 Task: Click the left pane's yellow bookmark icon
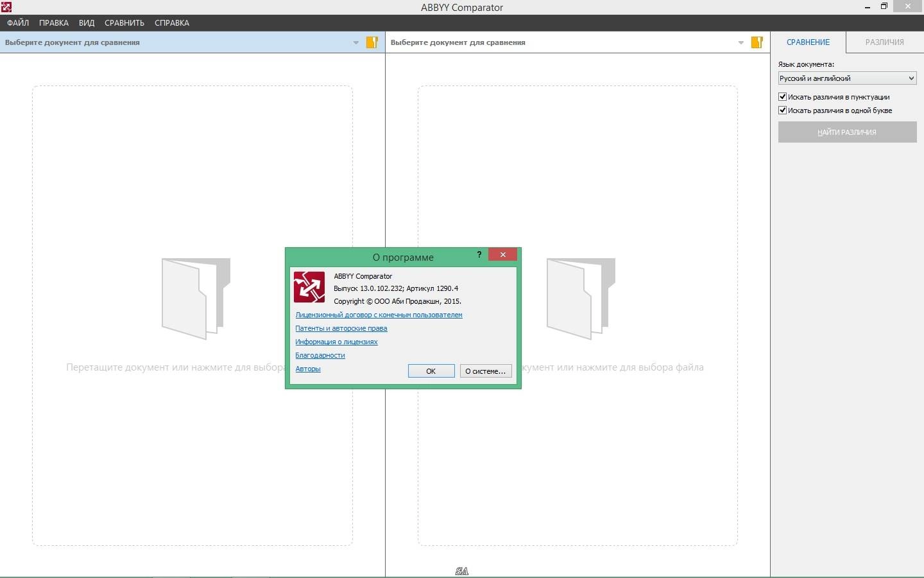click(x=372, y=42)
